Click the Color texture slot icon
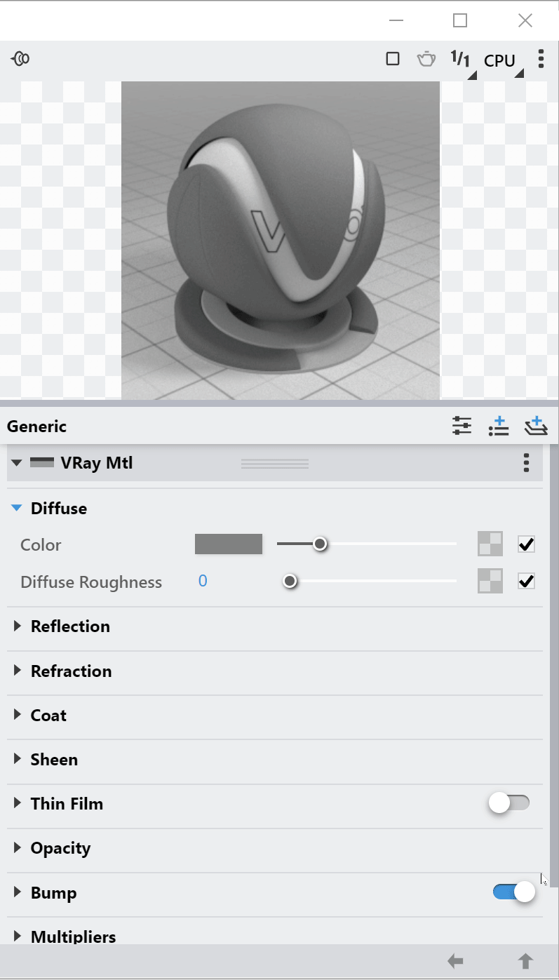This screenshot has height=980, width=559. [x=490, y=544]
